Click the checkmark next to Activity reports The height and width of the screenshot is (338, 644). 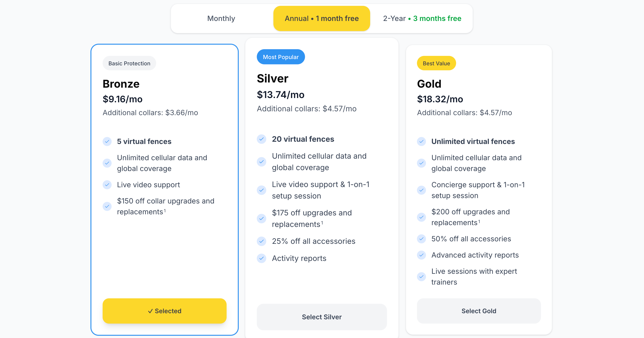point(261,258)
